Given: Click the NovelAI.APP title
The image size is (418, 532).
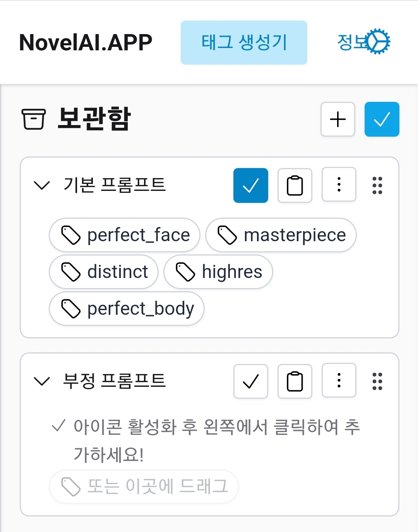Looking at the screenshot, I should coord(86,43).
